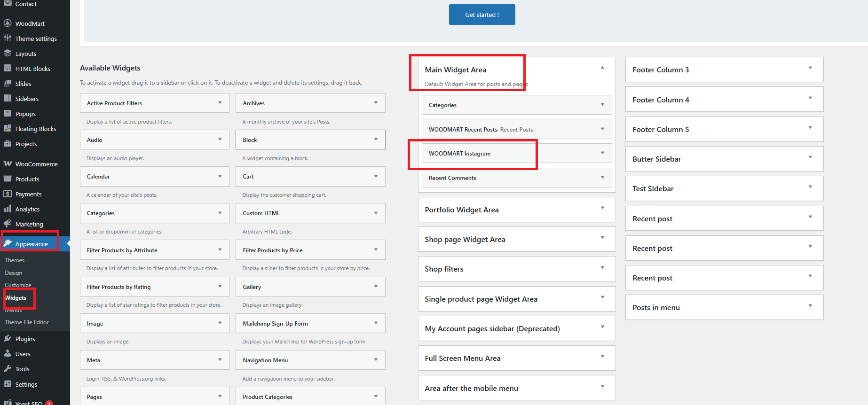Click the Payments dollar icon
868x405 pixels.
coord(8,194)
